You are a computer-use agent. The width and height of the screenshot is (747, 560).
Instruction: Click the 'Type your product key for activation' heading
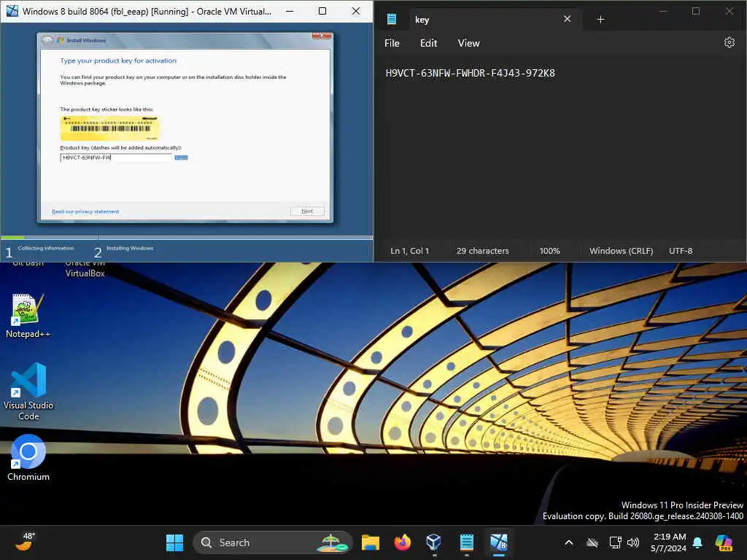coord(118,61)
